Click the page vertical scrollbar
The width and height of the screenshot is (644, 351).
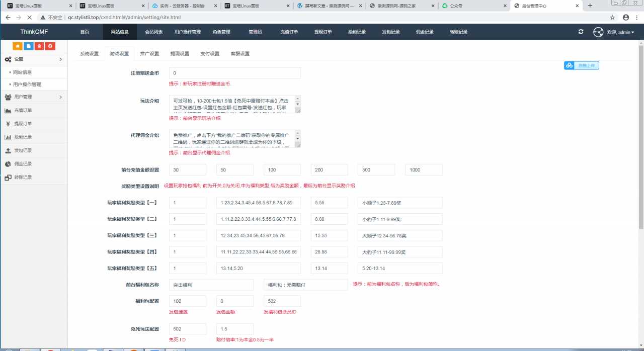[640, 136]
